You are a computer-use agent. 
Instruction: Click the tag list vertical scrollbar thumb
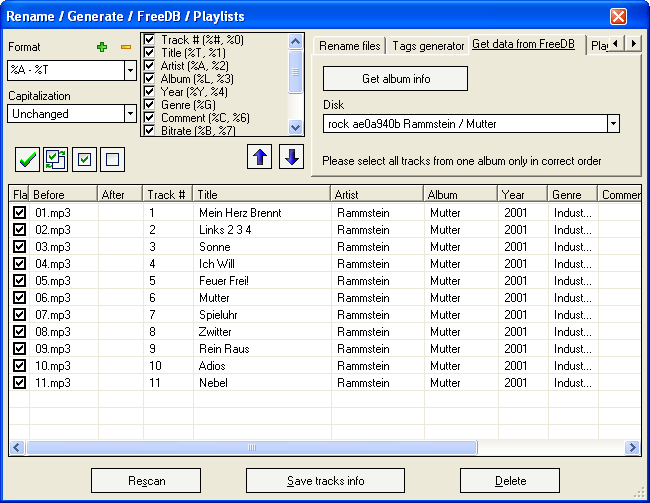coord(295,72)
